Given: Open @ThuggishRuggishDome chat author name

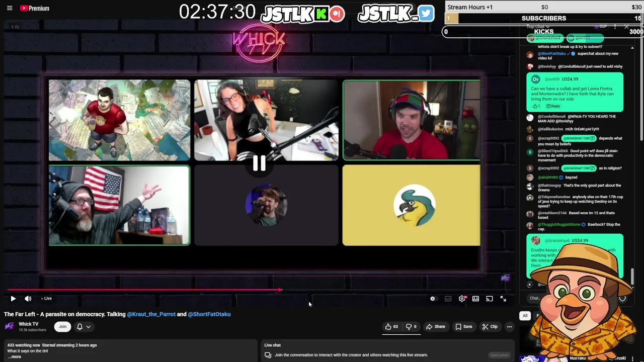Looking at the screenshot, I should [x=559, y=224].
